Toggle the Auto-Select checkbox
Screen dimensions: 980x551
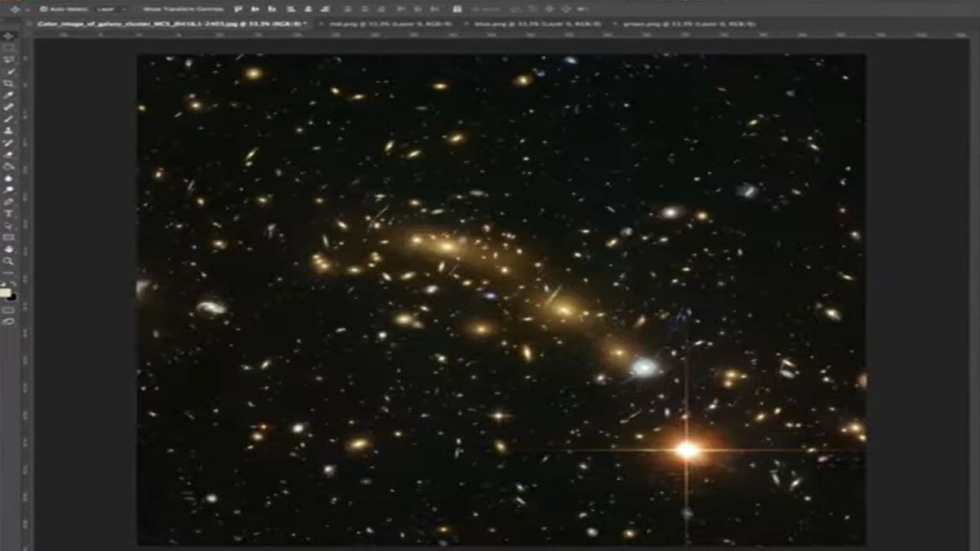(x=43, y=8)
